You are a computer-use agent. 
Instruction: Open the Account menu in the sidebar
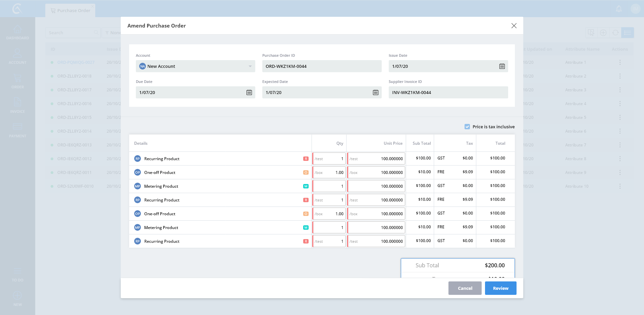point(17,56)
